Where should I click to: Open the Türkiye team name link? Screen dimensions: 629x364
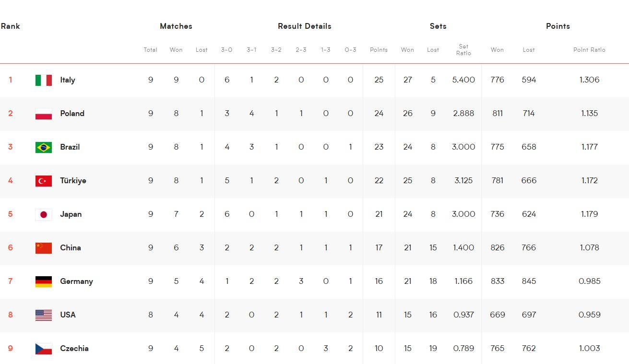pos(73,181)
